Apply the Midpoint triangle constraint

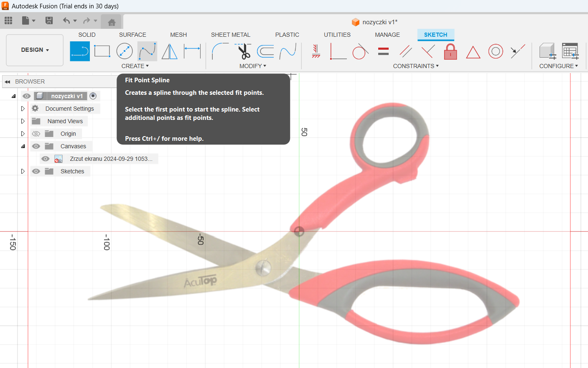click(x=473, y=52)
